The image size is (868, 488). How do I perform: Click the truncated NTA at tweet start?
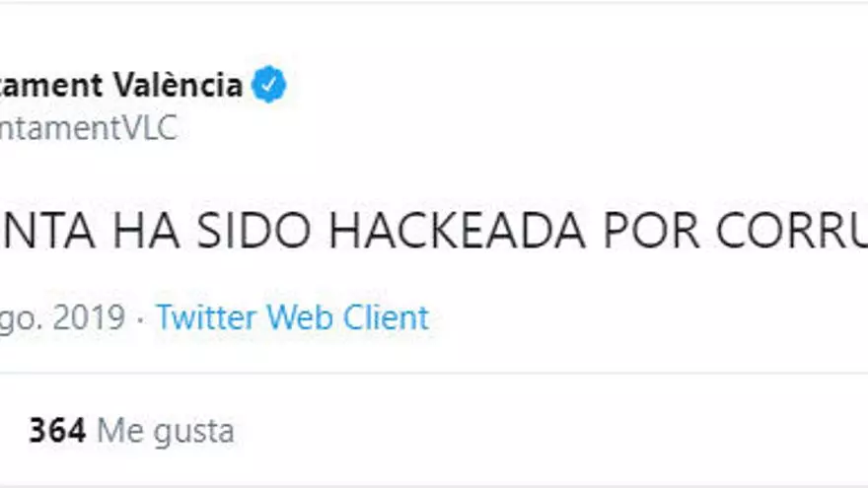[47, 230]
